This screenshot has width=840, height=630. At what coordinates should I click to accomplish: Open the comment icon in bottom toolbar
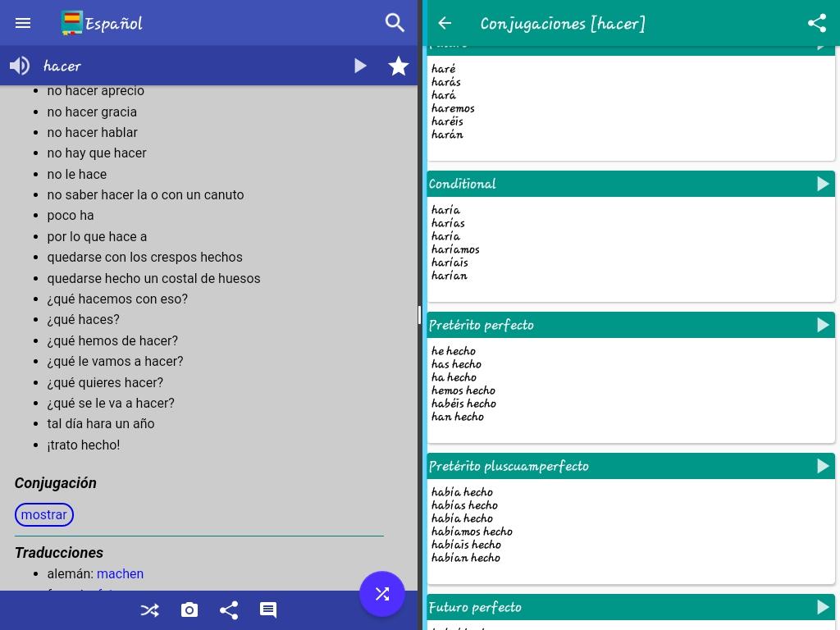pos(268,609)
